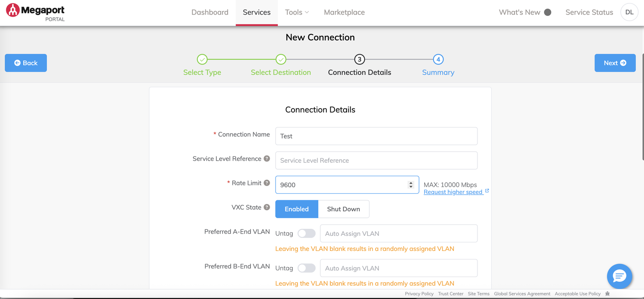Open the chat support bubble
Viewport: 644px width, 299px height.
coord(620,276)
